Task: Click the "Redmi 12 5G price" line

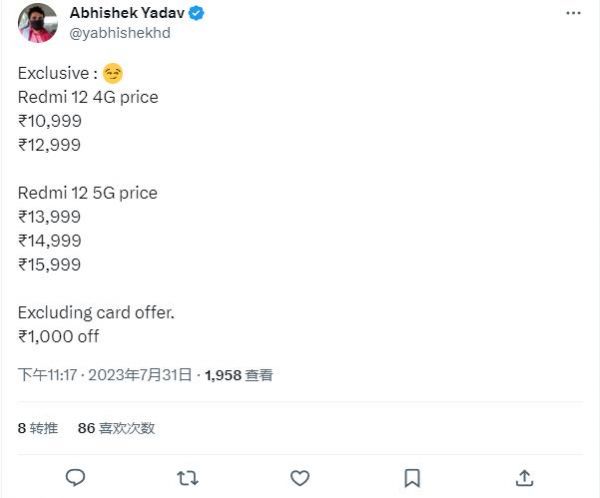Action: pos(88,193)
